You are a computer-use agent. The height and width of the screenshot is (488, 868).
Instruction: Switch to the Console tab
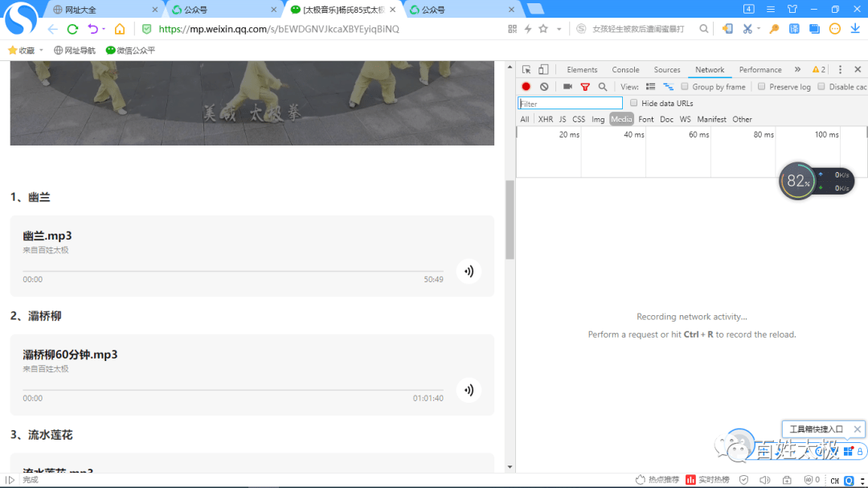[x=625, y=70]
